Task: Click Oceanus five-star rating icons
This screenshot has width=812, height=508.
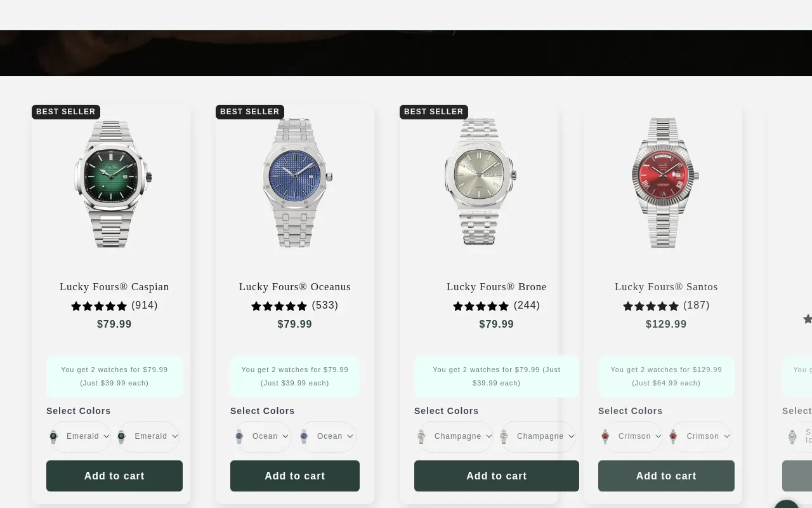Action: (279, 306)
